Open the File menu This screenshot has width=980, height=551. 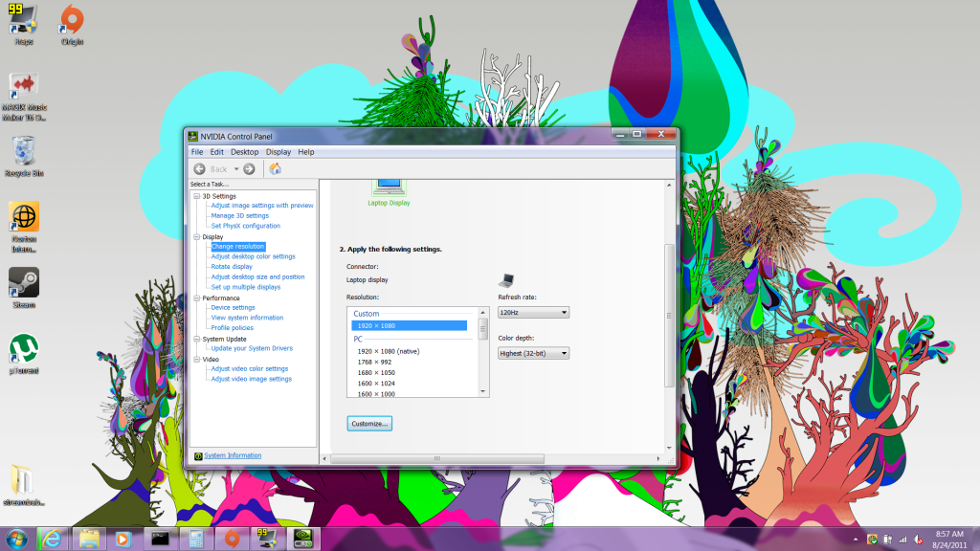coord(197,152)
